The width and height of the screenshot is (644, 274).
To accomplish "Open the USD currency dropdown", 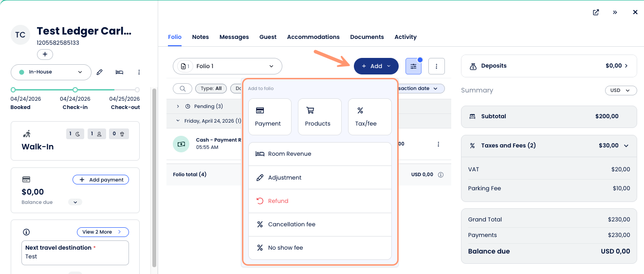I will pos(621,91).
